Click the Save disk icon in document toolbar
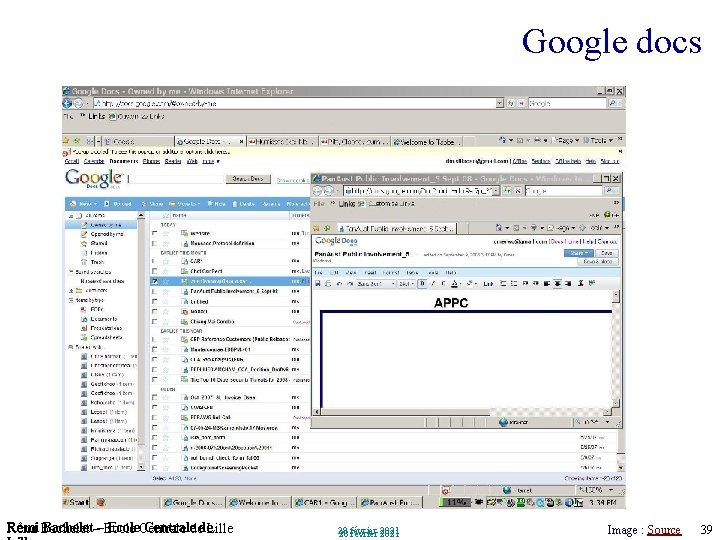Image resolution: width=720 pixels, height=540 pixels. click(317, 284)
